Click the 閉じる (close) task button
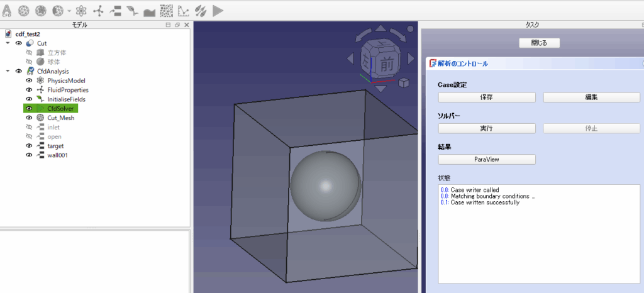The image size is (644, 293). [x=539, y=43]
